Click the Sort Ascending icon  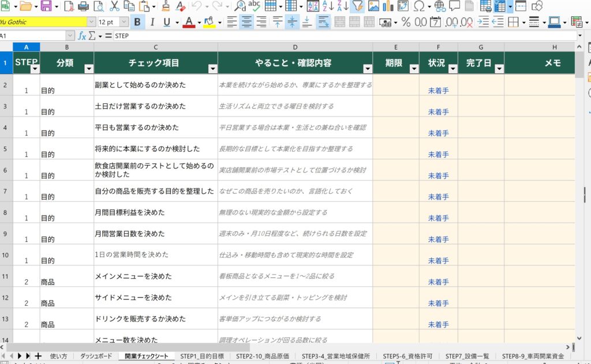[x=328, y=6]
